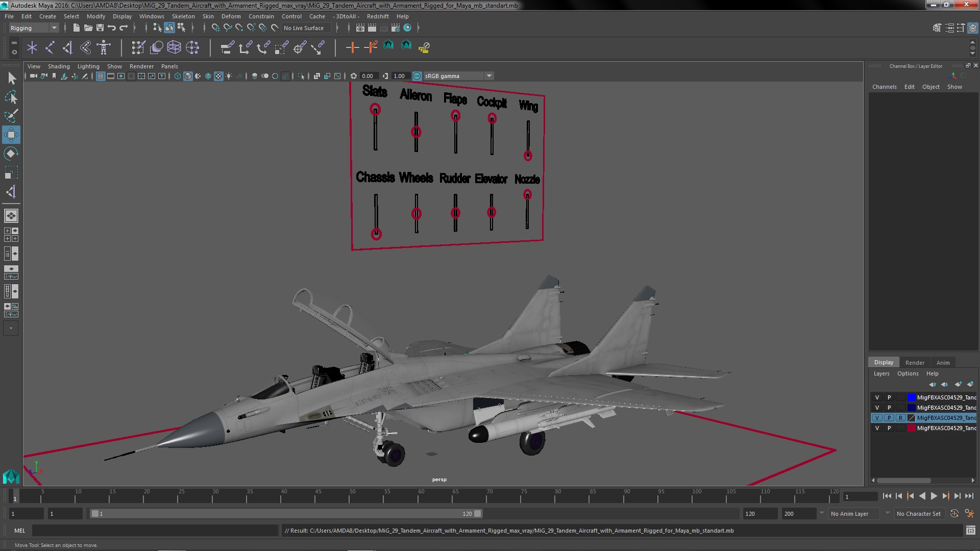Toggle playback P of first blue layer
The image size is (980, 551).
click(x=889, y=397)
